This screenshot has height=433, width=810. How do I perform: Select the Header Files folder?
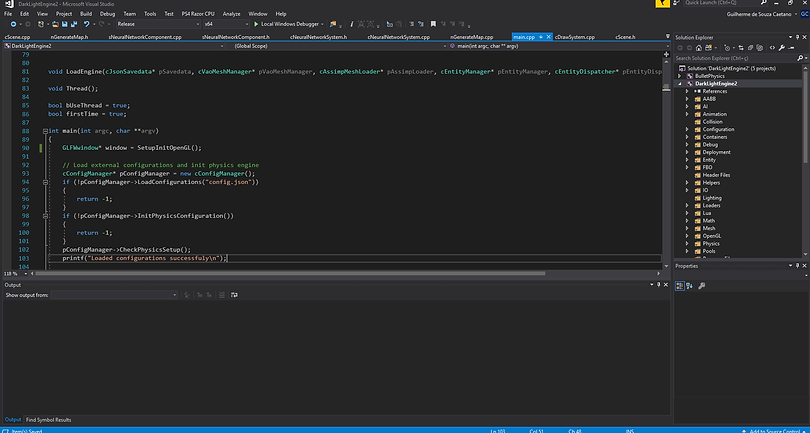[716, 175]
